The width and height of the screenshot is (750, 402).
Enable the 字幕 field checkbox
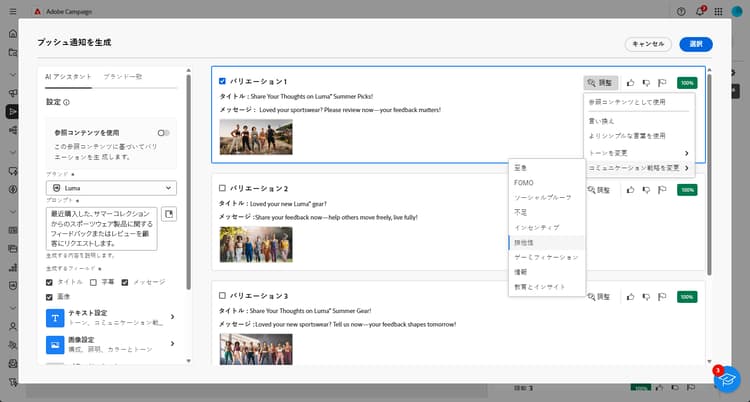pyautogui.click(x=93, y=282)
